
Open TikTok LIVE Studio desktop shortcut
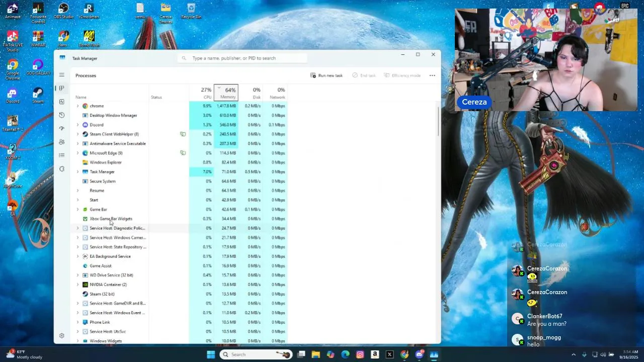[x=13, y=41]
